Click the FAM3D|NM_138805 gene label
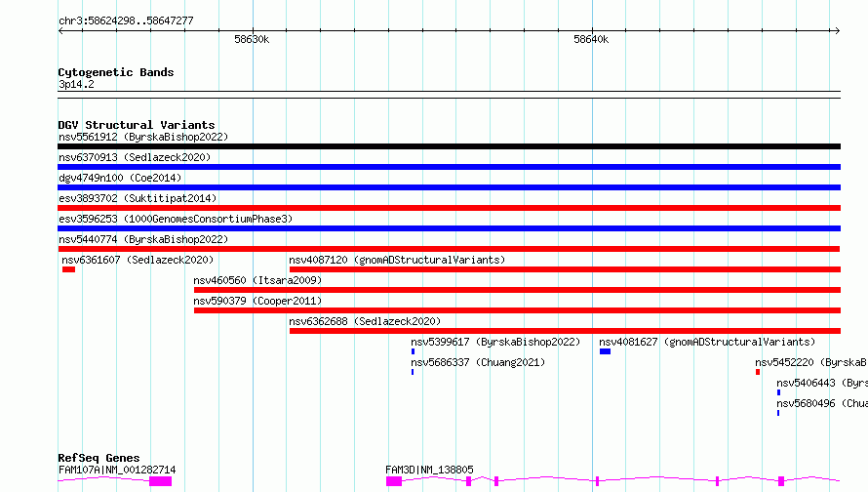 429,470
